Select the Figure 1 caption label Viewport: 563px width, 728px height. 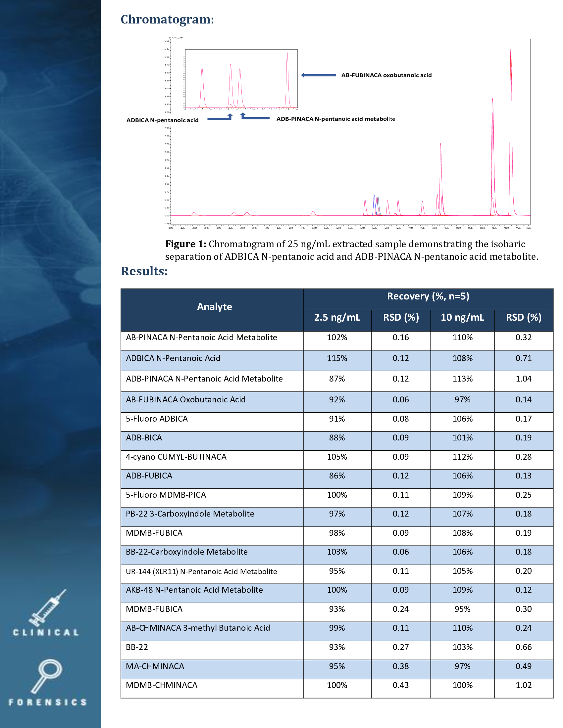(185, 244)
